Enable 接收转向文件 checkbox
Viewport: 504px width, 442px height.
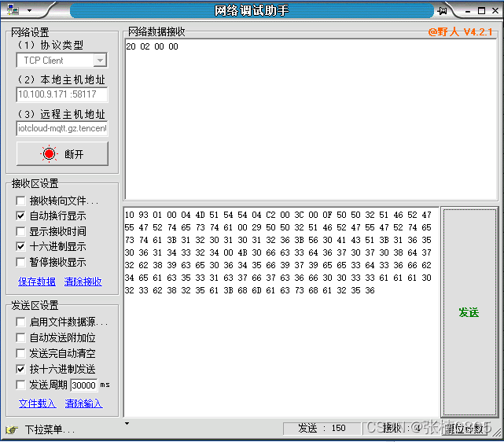tap(20, 201)
